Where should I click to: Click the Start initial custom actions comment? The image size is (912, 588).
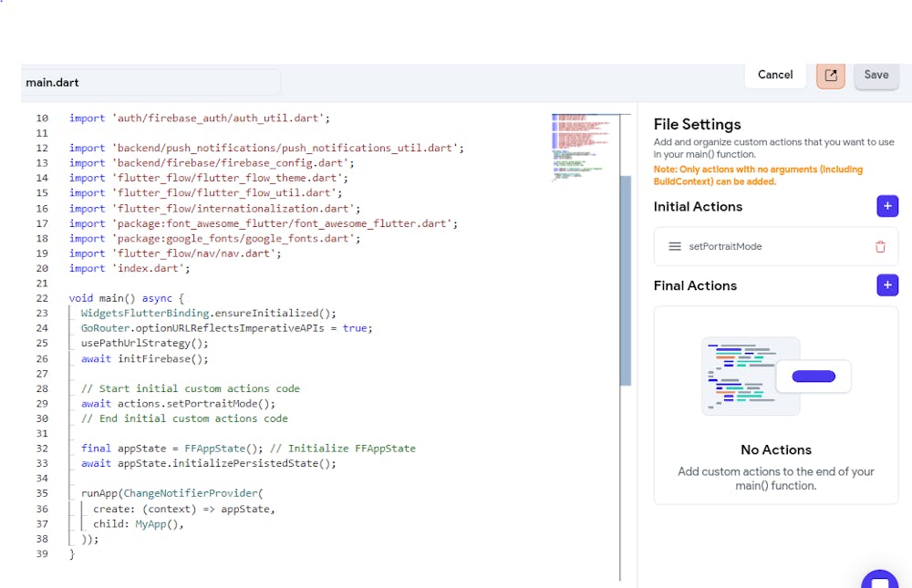pos(190,388)
